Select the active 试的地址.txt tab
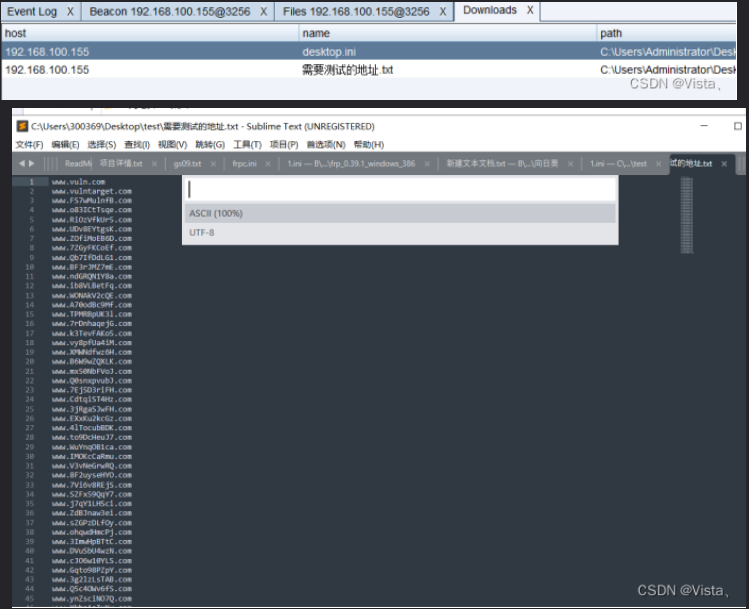 click(691, 163)
